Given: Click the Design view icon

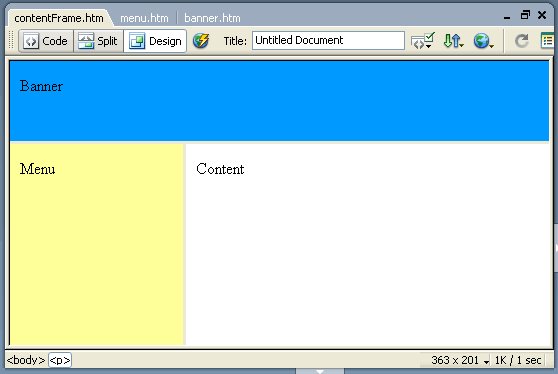Looking at the screenshot, I should point(137,41).
